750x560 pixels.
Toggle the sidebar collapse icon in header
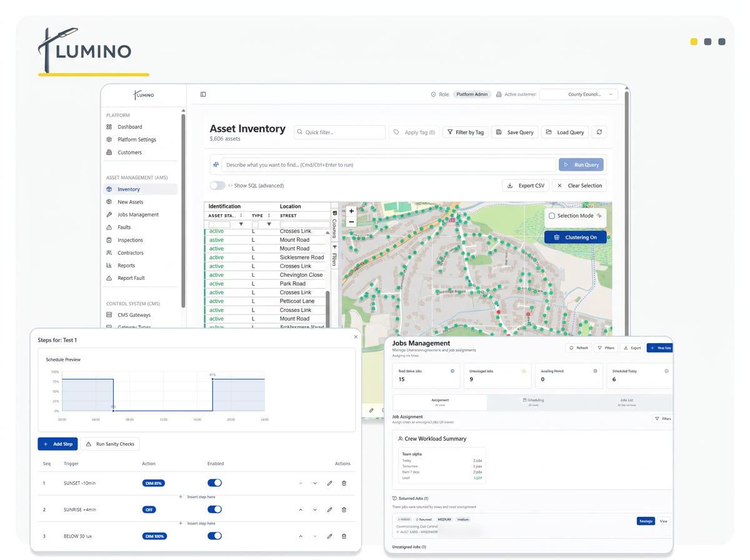click(x=203, y=94)
